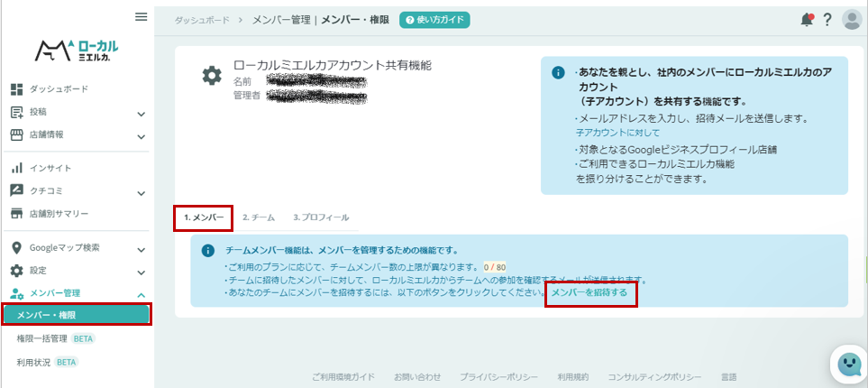
Task: Click the ローカルミエルカ logo
Action: point(77,50)
